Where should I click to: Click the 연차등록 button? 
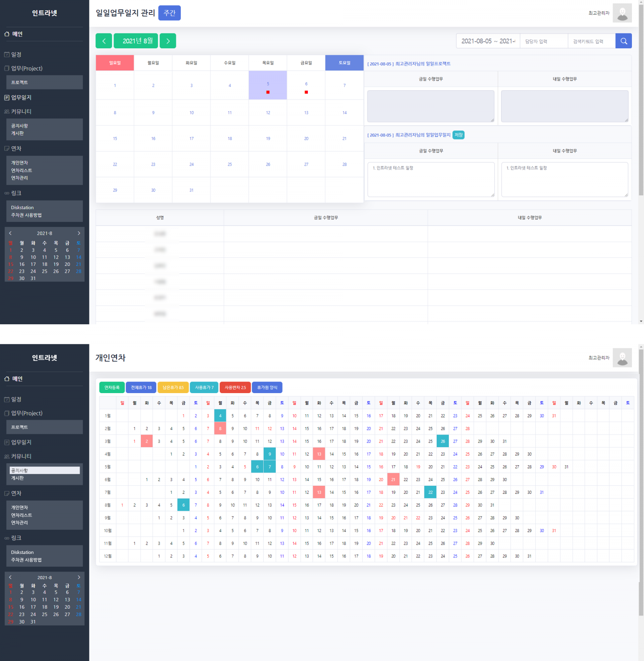(112, 387)
